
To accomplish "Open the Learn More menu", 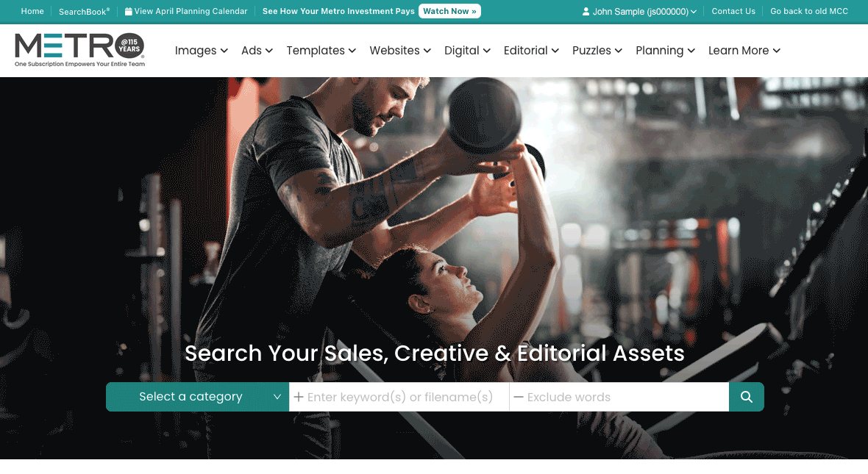I will coord(744,50).
